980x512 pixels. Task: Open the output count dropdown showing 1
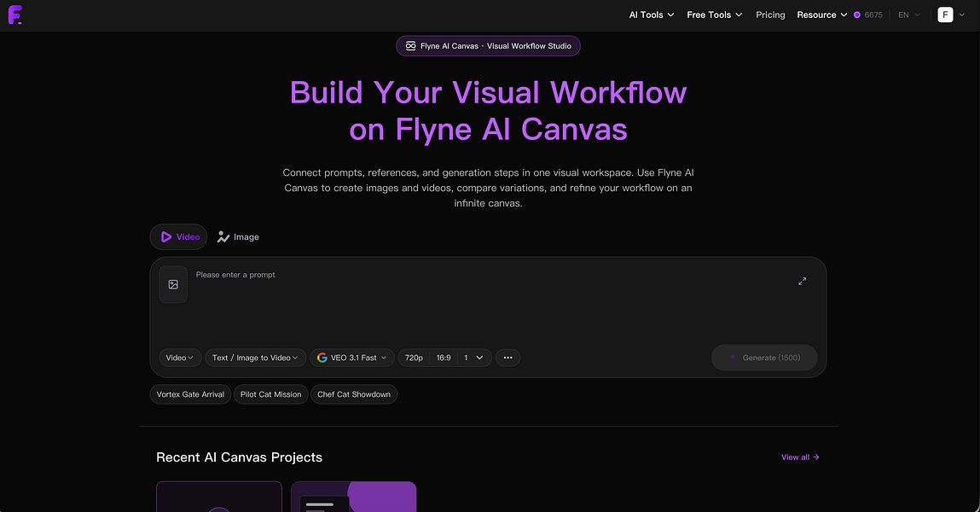coord(473,358)
